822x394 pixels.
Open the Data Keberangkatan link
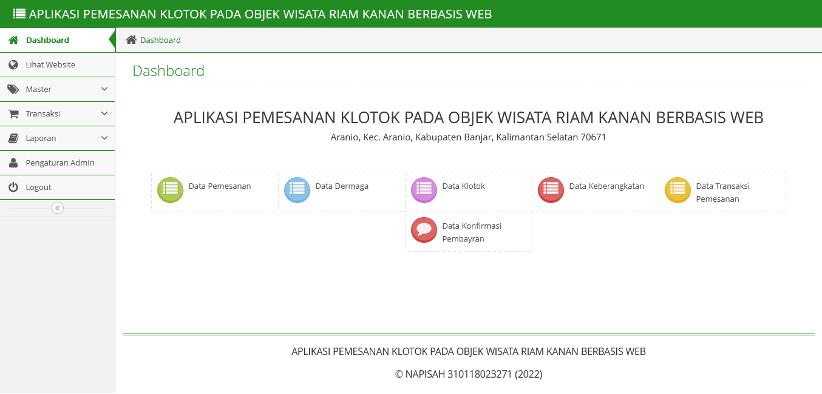click(607, 186)
